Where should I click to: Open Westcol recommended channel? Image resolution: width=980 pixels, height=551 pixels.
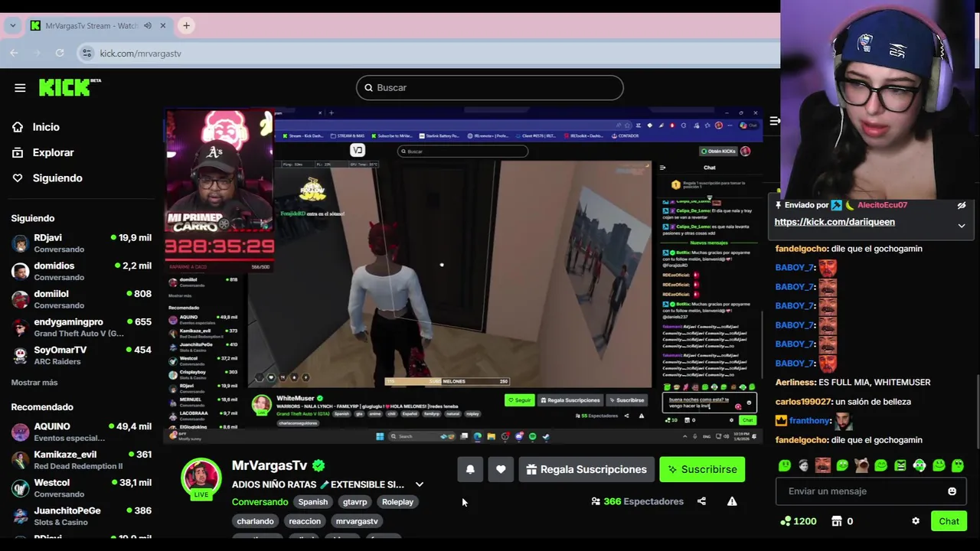click(x=81, y=488)
